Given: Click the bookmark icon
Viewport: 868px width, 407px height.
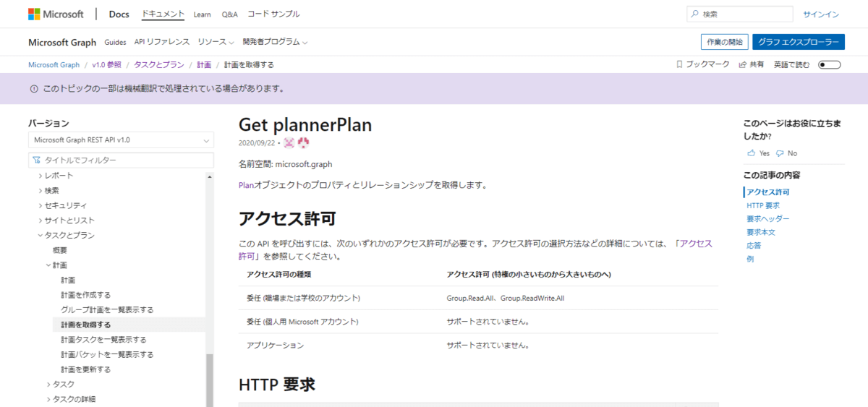Looking at the screenshot, I should (679, 64).
